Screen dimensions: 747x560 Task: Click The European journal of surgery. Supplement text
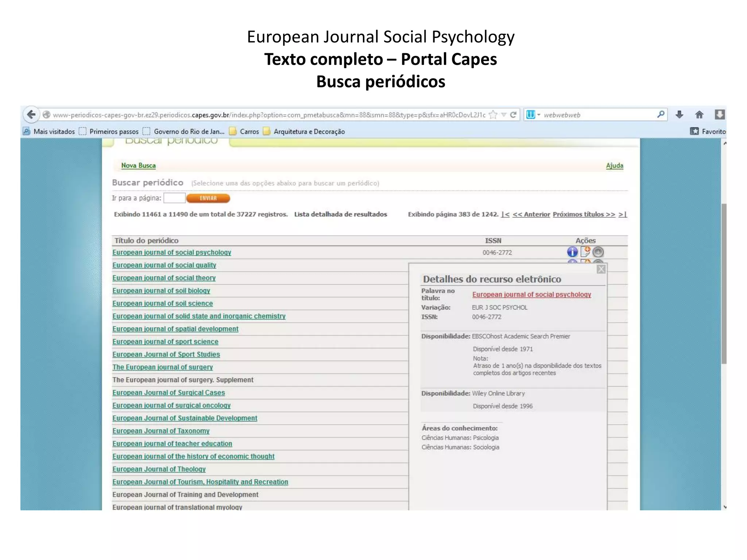[183, 380]
